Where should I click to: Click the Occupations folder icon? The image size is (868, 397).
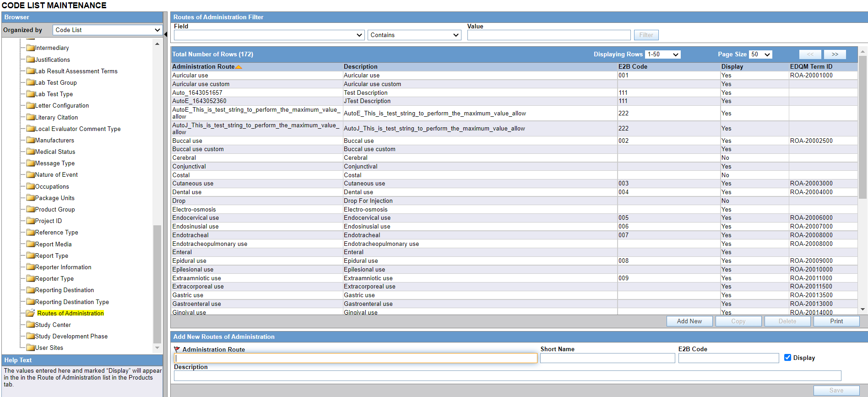[31, 186]
